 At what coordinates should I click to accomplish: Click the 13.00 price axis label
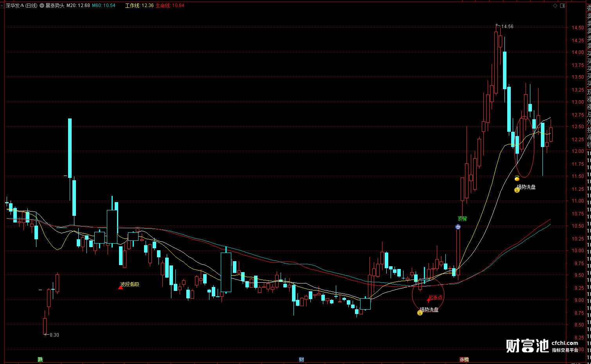point(578,102)
